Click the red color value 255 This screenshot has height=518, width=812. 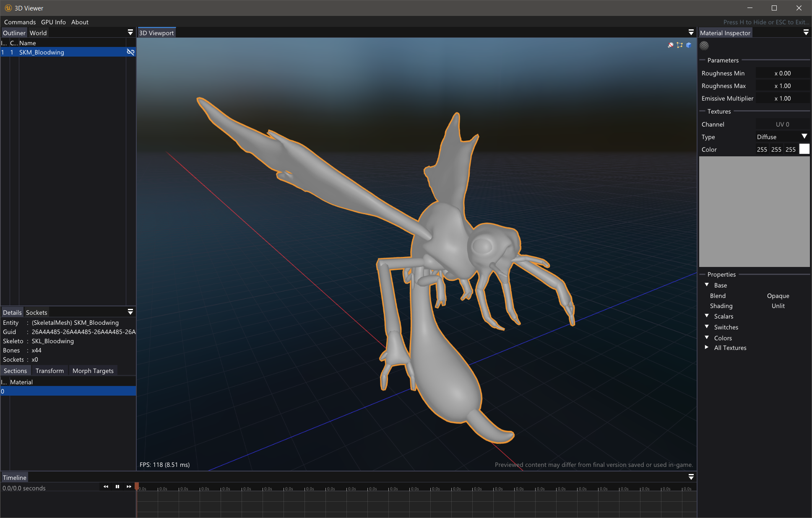(762, 149)
